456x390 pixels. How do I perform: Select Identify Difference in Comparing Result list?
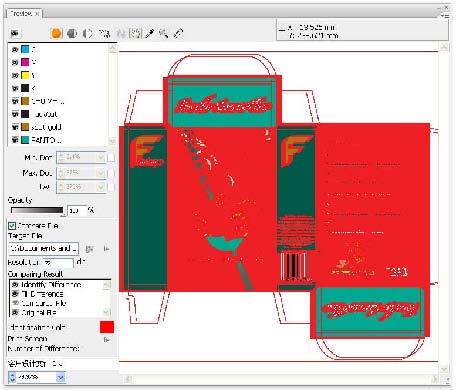51,285
